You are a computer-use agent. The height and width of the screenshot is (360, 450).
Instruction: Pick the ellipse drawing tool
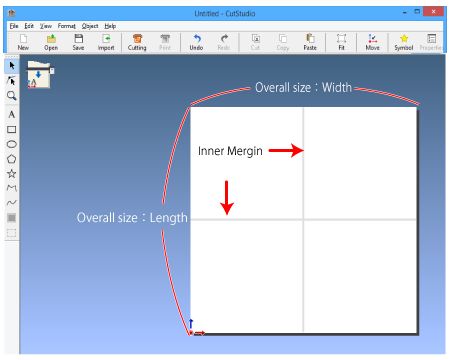pos(12,144)
